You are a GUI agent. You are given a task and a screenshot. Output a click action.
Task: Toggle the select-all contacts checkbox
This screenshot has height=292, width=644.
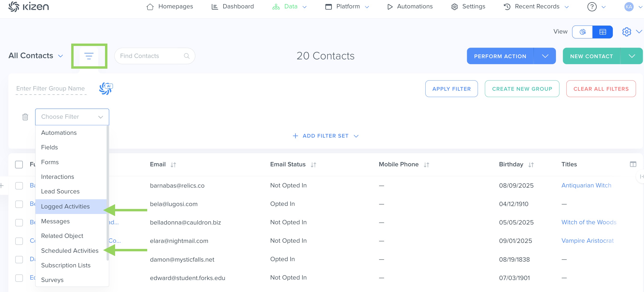point(19,164)
